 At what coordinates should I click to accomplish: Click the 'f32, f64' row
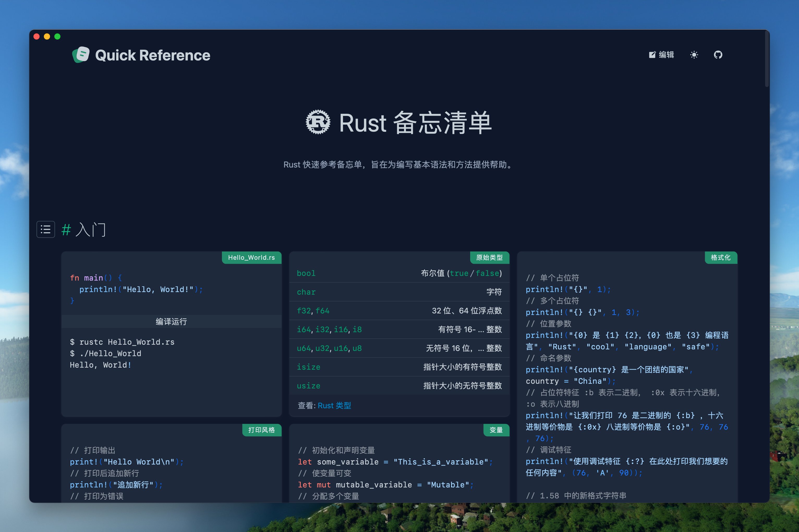click(x=399, y=311)
